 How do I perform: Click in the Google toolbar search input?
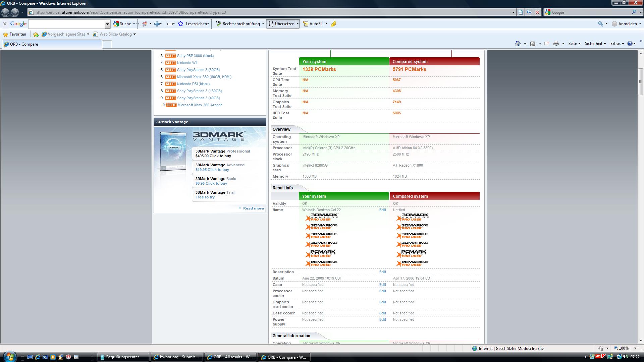(x=67, y=24)
